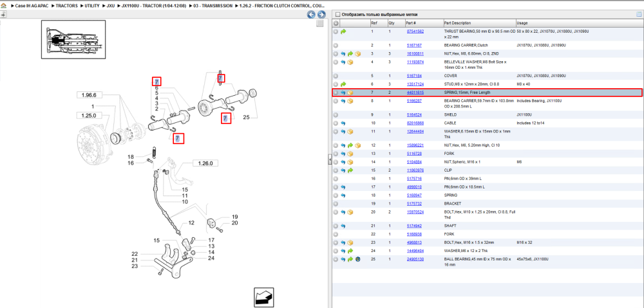Screen dimensions: 644x308
Task: Navigate to next figure with right arrow
Action: pyautogui.click(x=321, y=14)
